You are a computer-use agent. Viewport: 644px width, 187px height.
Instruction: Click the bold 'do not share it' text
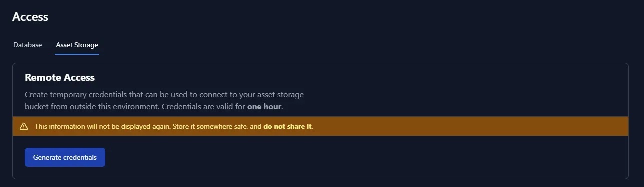coord(288,127)
